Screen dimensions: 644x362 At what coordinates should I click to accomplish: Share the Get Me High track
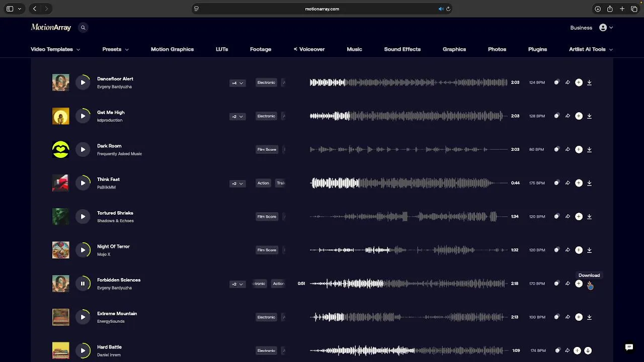[x=568, y=116]
